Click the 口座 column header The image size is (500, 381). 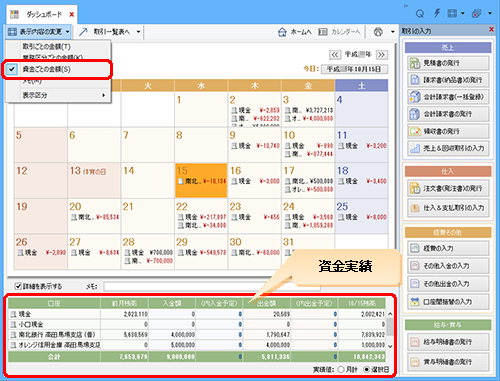(x=54, y=303)
